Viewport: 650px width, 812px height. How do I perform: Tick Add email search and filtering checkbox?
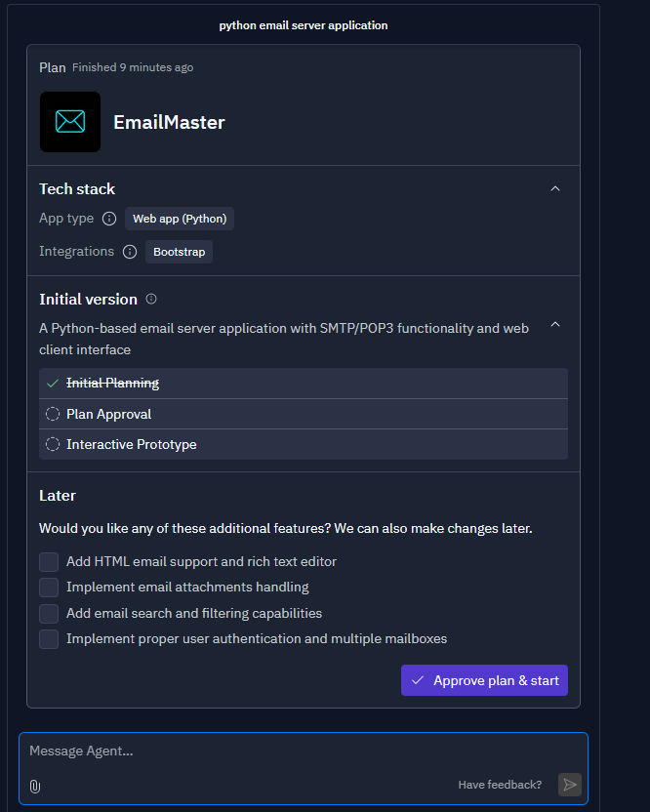49,614
